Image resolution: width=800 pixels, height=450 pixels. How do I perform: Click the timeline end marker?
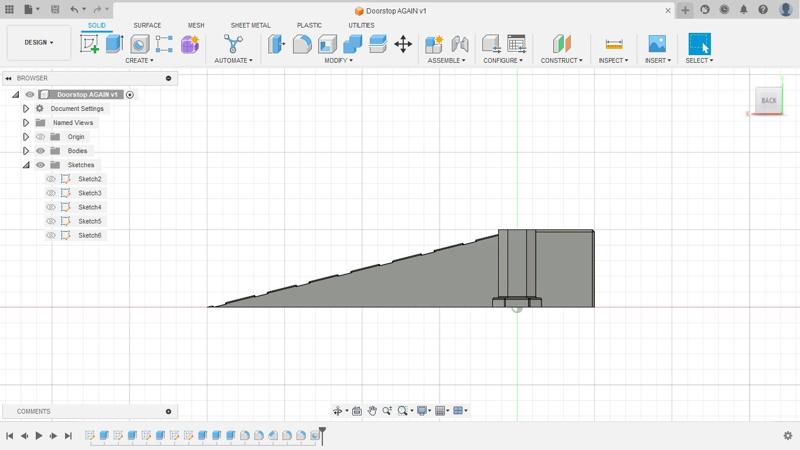322,435
